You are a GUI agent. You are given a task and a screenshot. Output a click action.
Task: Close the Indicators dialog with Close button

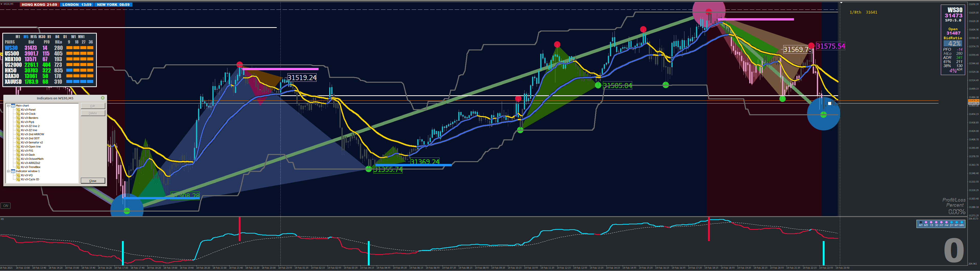click(93, 181)
